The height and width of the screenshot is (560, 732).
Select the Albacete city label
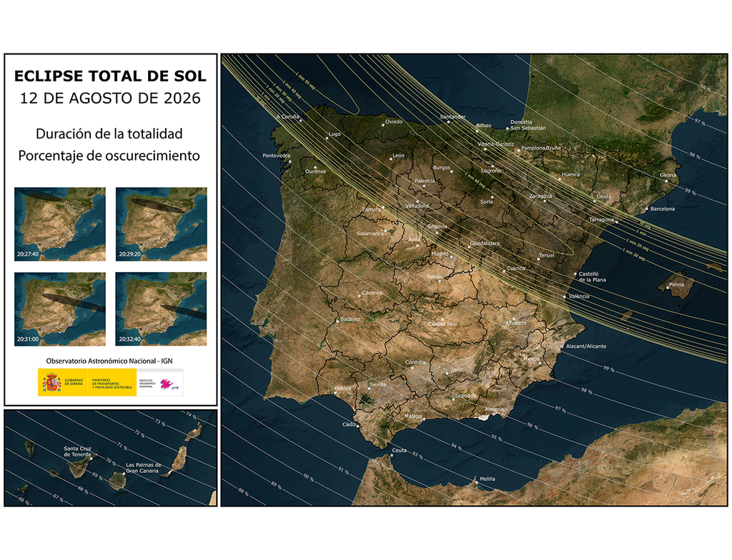click(x=516, y=323)
